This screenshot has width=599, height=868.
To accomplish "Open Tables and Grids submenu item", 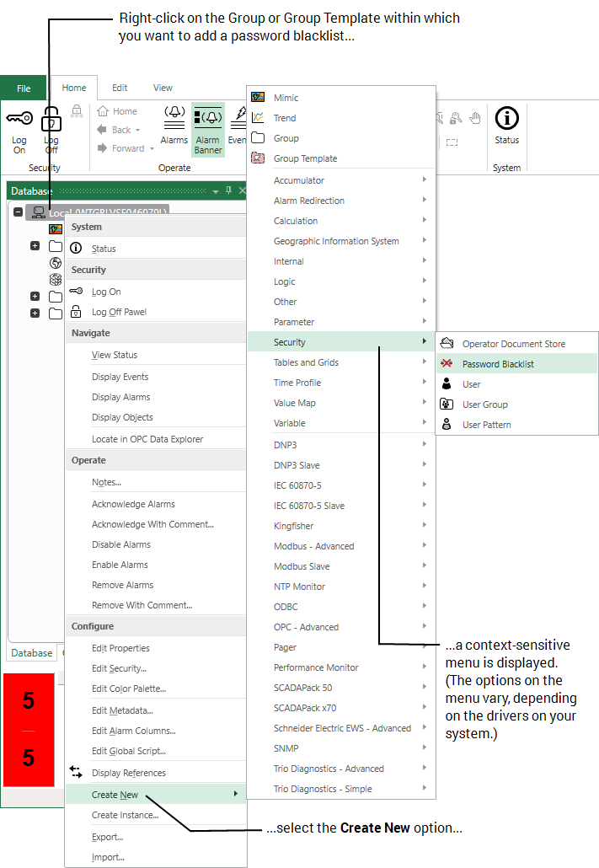I will 340,362.
